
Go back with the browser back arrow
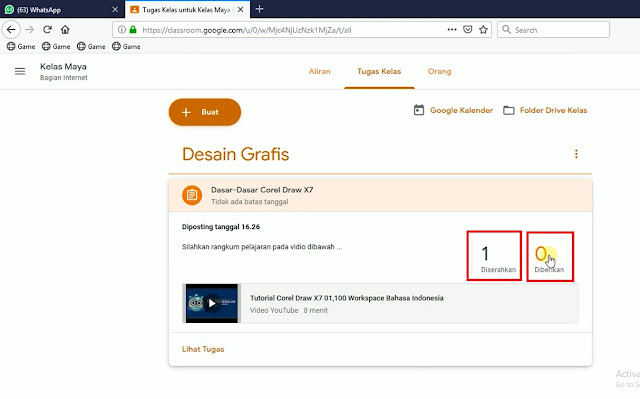[x=11, y=29]
